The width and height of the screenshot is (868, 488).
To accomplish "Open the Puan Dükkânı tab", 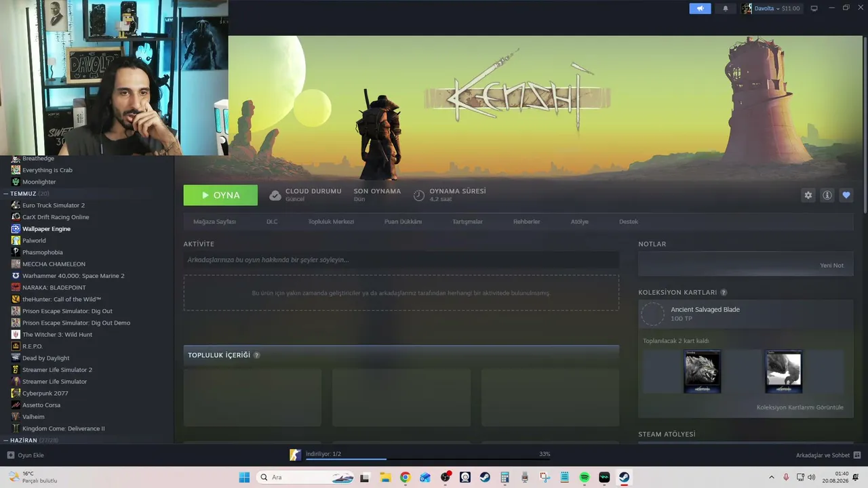I will pyautogui.click(x=403, y=222).
